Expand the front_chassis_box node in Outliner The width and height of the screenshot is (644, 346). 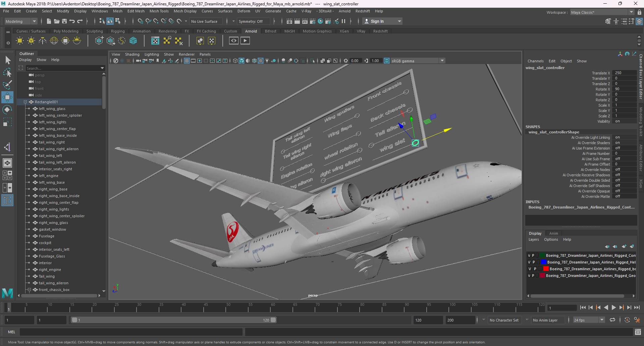click(x=29, y=290)
